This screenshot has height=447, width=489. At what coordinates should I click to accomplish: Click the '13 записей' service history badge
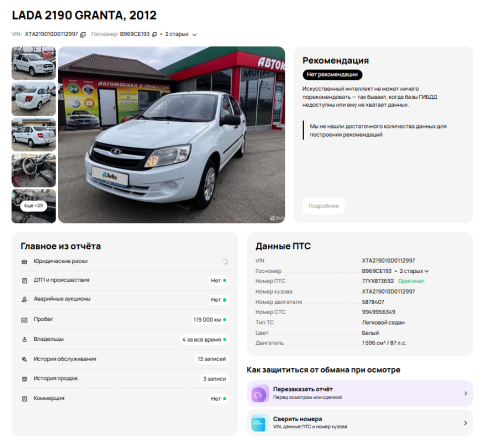click(x=212, y=359)
